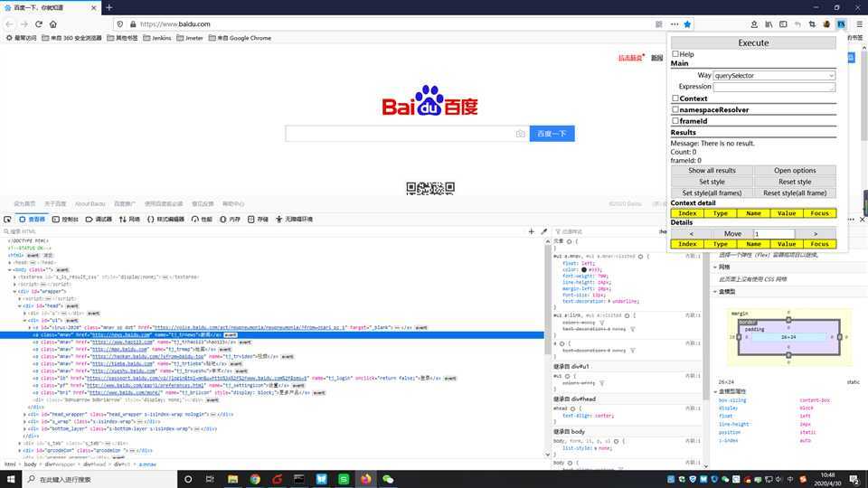This screenshot has height=488, width=868.
Task: Open Task View on the taskbar
Action: click(210, 479)
